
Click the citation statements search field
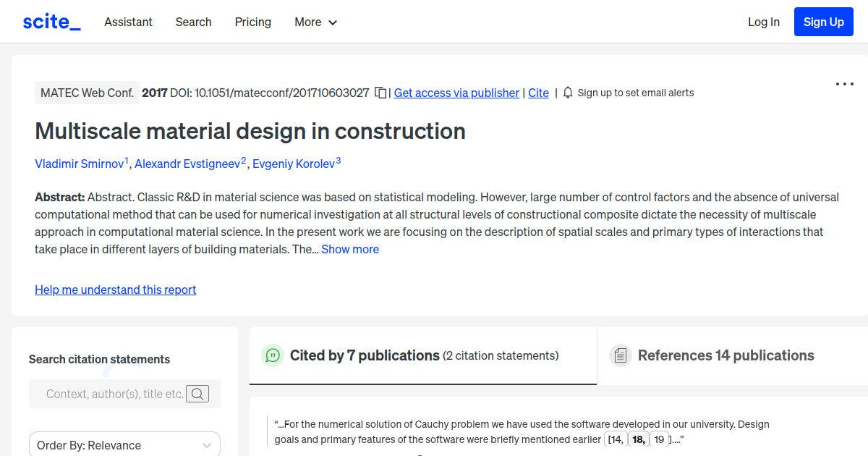tap(116, 394)
